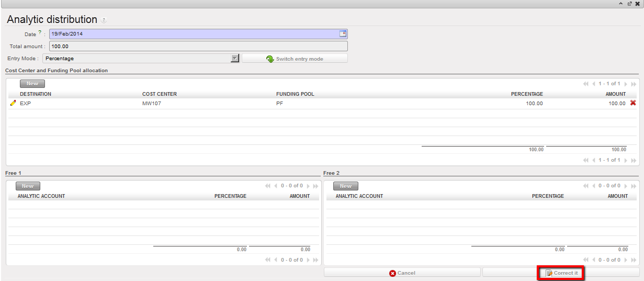Click PERCENTAGE header in Free 1
Viewport: 644px width, 281px height.
pyautogui.click(x=230, y=196)
